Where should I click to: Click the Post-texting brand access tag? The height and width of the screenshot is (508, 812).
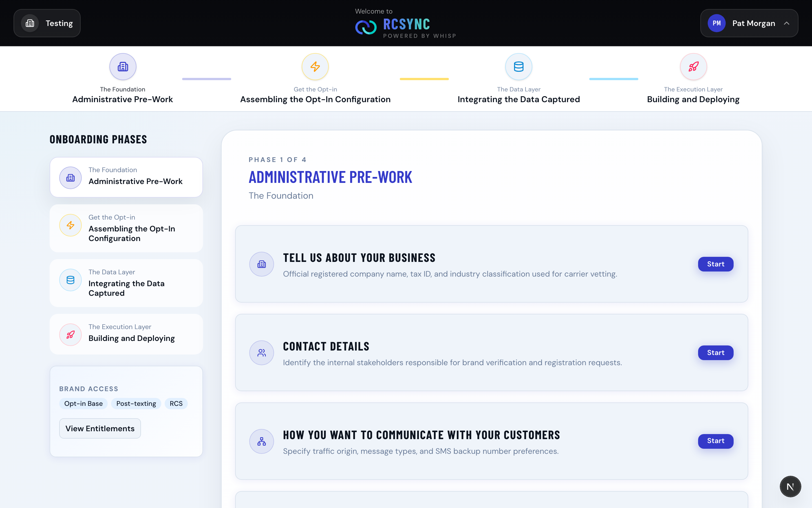coord(136,404)
